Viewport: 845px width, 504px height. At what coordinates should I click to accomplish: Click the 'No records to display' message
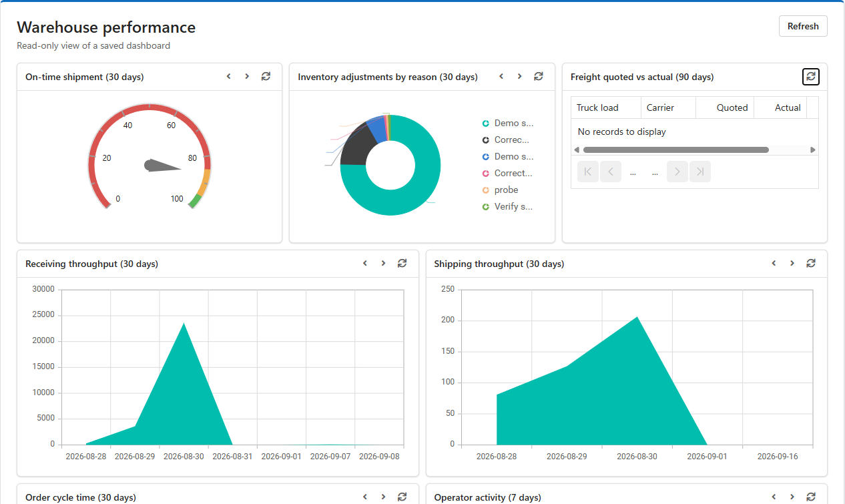tap(621, 132)
